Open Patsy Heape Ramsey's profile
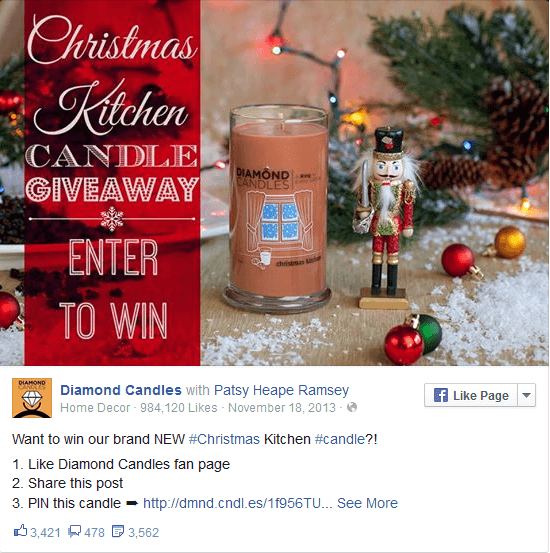Screen dimensions: 550x553 click(x=281, y=390)
